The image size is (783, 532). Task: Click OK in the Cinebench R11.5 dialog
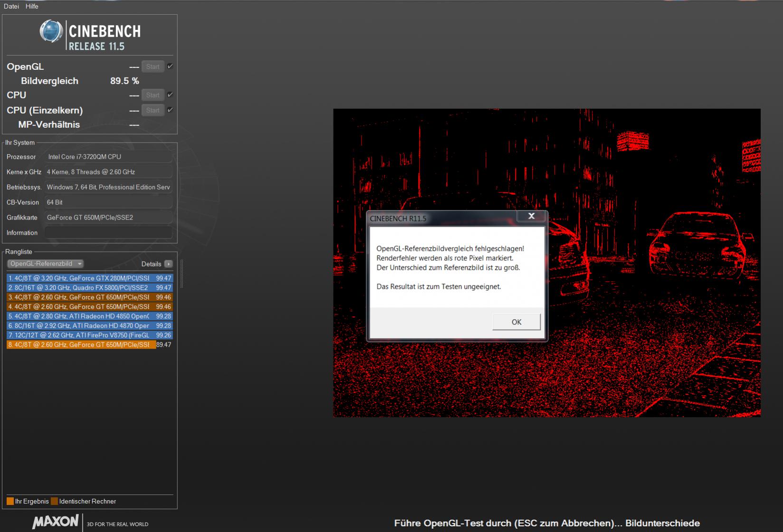tap(516, 322)
